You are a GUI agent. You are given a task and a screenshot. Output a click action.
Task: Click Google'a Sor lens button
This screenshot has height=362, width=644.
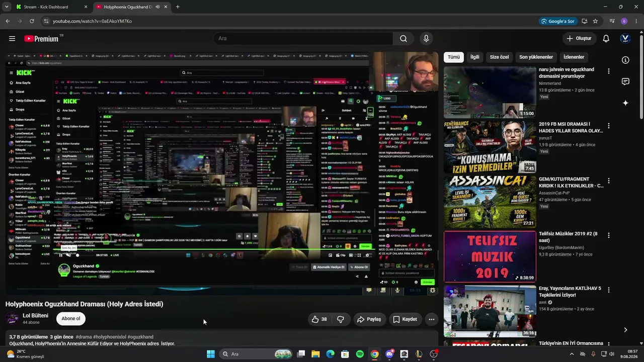(557, 21)
